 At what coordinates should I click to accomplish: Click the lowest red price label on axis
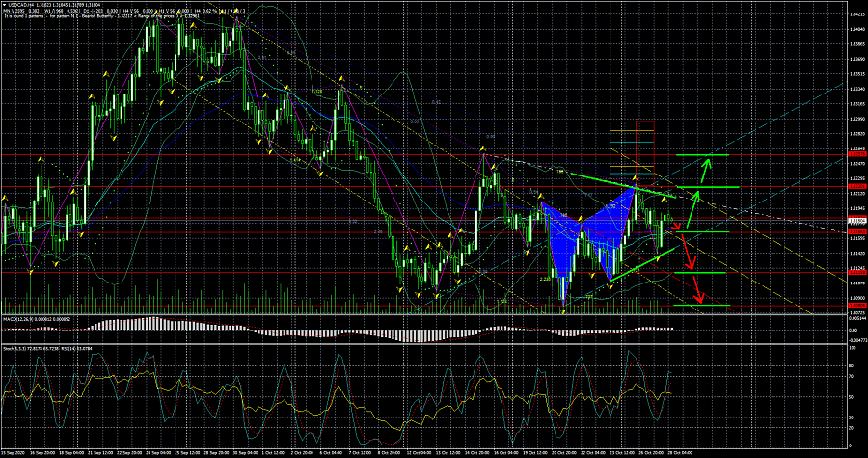(854, 306)
